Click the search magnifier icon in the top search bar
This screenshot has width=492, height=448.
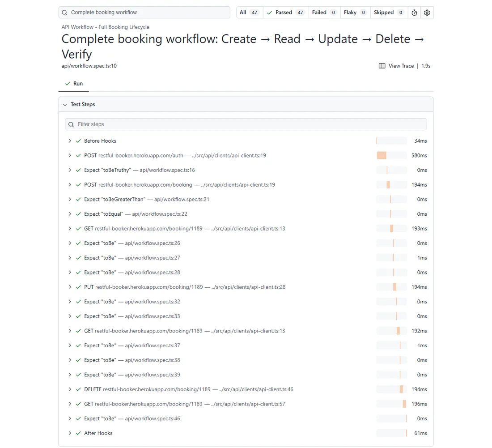pos(65,13)
